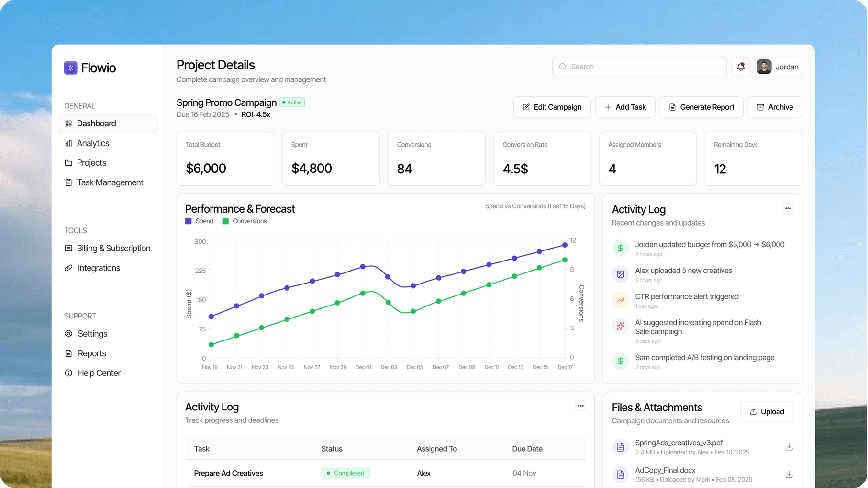Viewport: 868px width, 488px height.
Task: Click the Edit Campaign button
Action: [x=552, y=107]
